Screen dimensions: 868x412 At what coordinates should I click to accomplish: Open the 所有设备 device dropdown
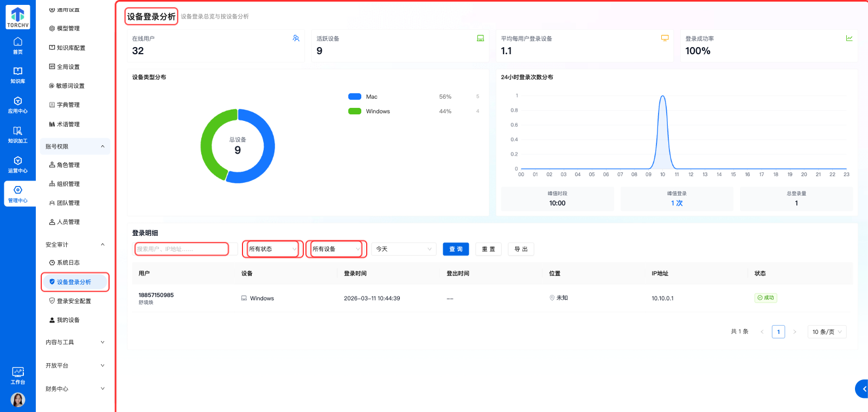(336, 249)
